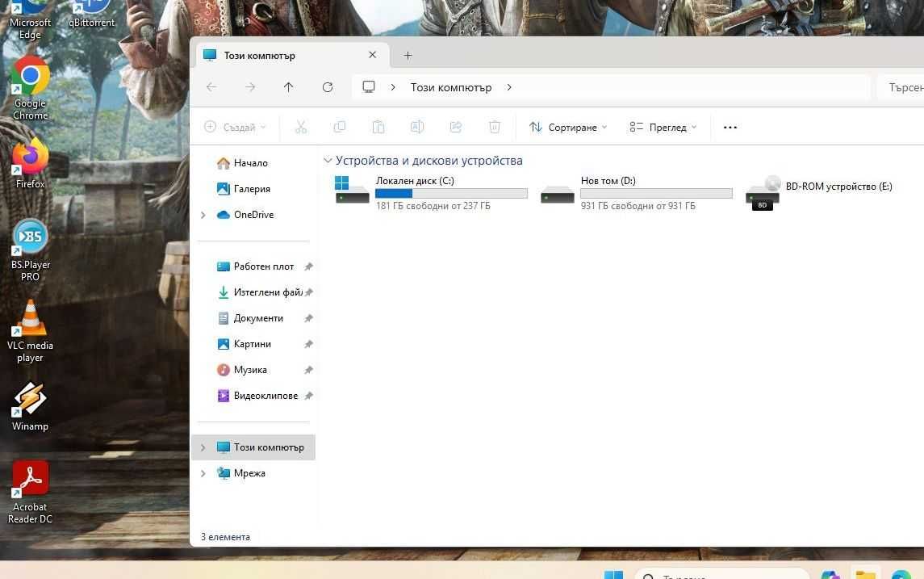
Task: Open the Сортиране dropdown
Action: pyautogui.click(x=568, y=128)
